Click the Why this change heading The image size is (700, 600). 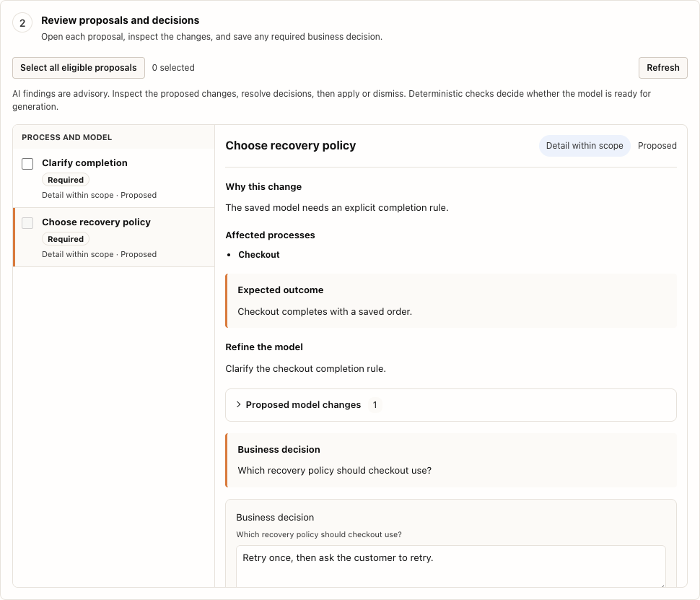[263, 187]
